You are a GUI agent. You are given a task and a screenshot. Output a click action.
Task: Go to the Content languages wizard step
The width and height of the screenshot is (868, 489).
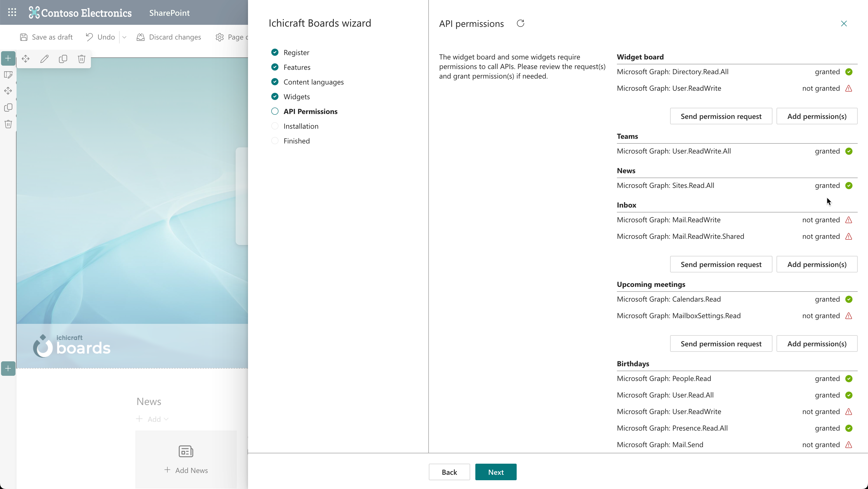pyautogui.click(x=307, y=82)
